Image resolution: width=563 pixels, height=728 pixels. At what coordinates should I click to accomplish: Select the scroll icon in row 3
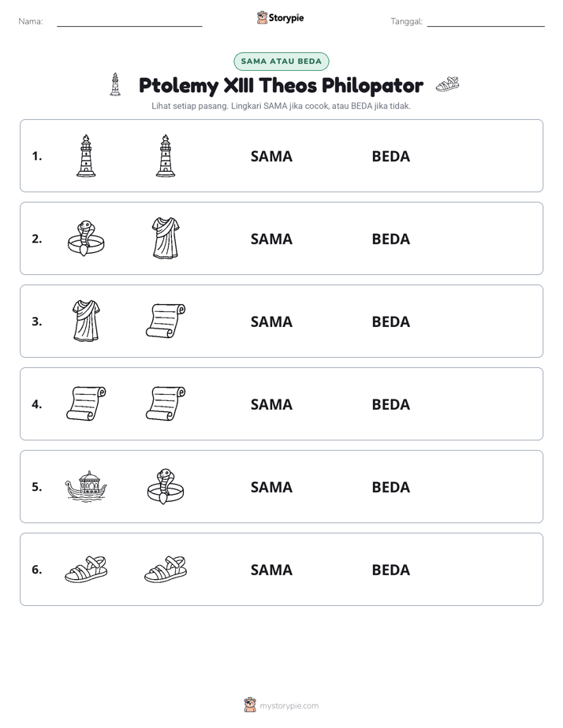click(x=166, y=321)
